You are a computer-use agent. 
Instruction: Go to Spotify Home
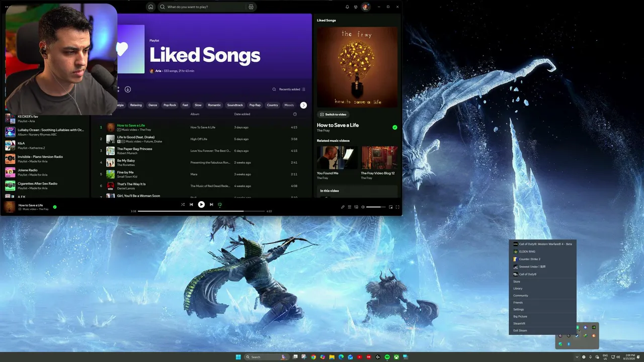(150, 7)
